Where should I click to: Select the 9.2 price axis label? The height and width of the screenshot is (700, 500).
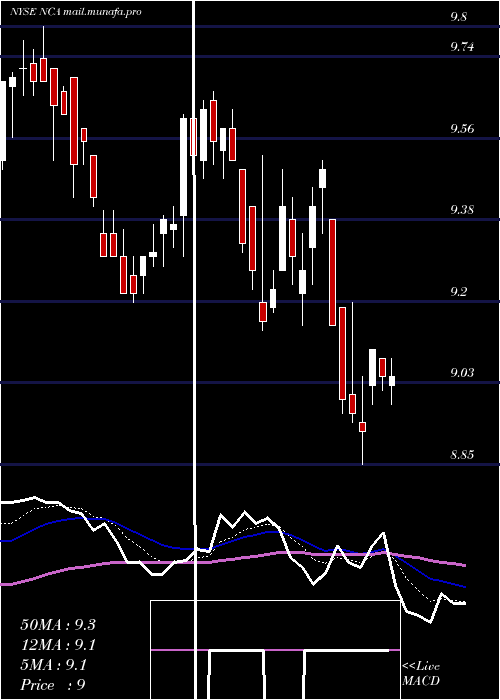pos(459,292)
